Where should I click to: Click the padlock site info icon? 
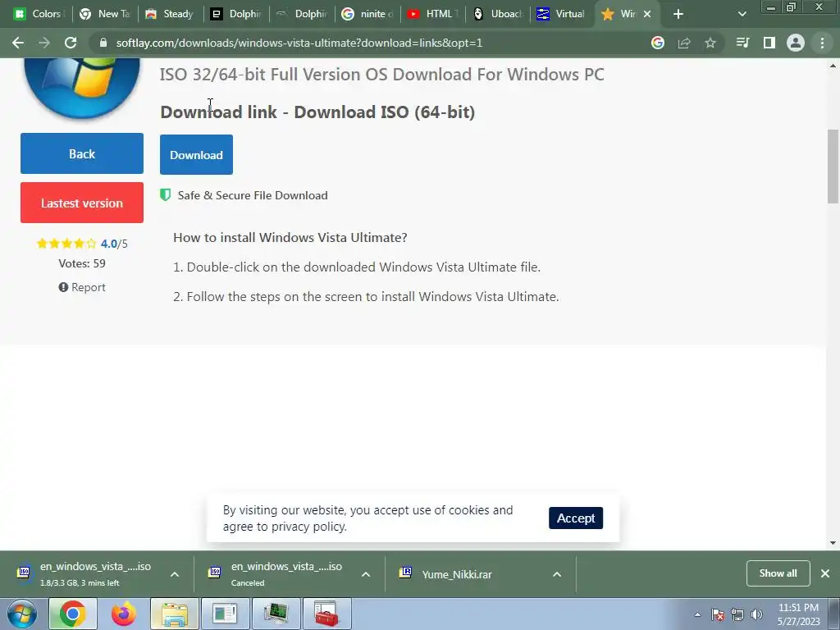tap(103, 43)
